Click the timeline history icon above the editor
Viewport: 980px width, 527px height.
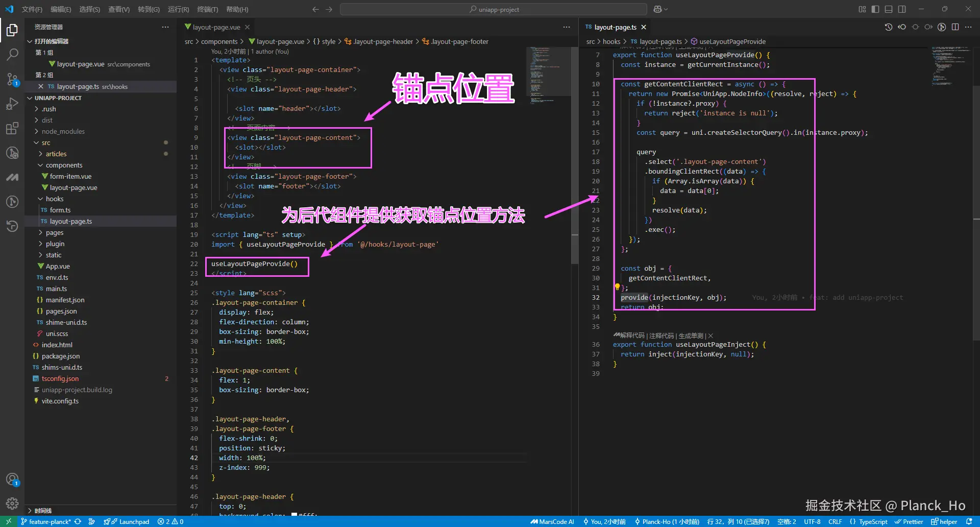[888, 27]
